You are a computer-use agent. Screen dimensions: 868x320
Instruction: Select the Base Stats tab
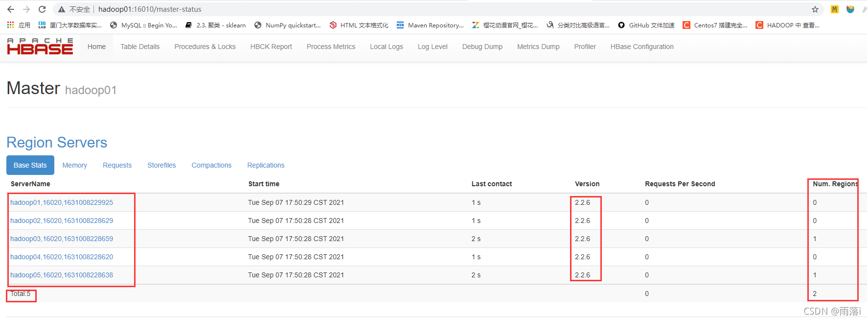coord(30,165)
